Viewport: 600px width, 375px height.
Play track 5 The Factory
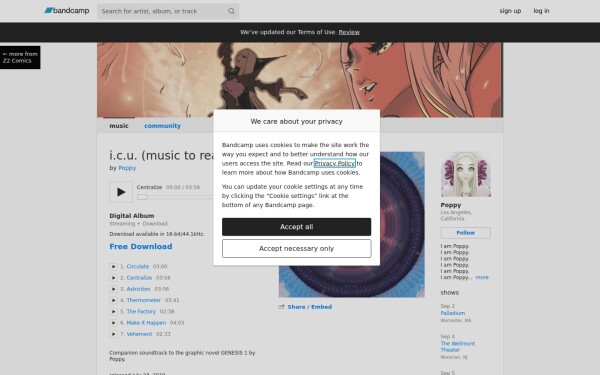(x=114, y=311)
